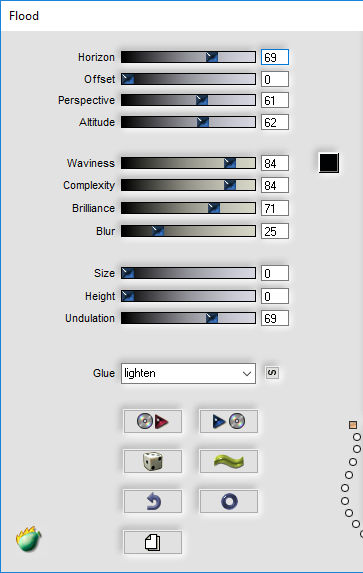Click the Waviness label
Viewport: 363px width, 573px height.
[x=91, y=163]
